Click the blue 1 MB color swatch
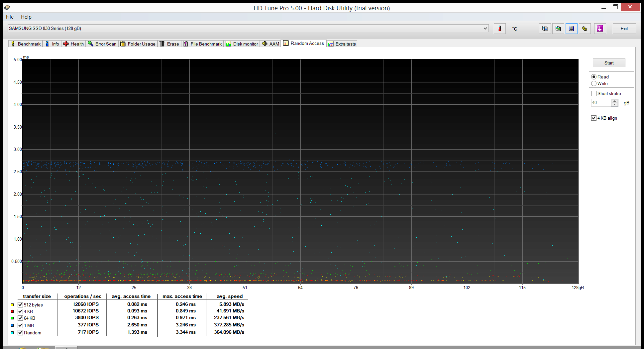 [x=12, y=325]
